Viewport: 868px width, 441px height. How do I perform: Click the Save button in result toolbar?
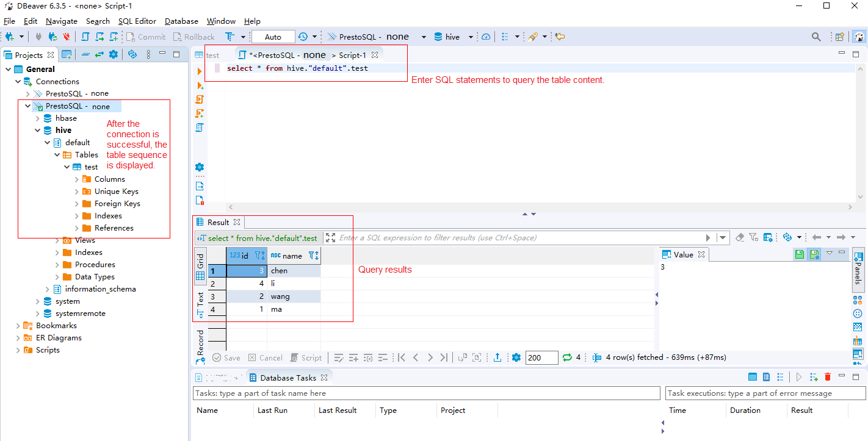pos(226,357)
